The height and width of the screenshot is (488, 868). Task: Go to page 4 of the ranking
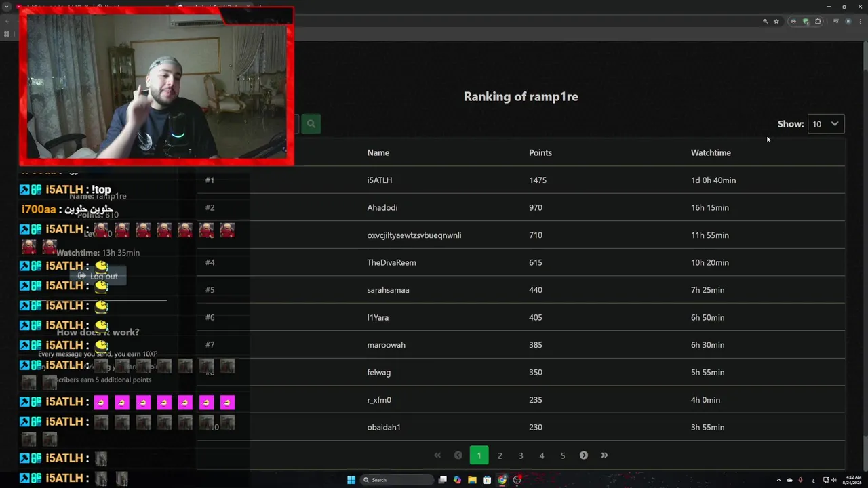point(542,455)
